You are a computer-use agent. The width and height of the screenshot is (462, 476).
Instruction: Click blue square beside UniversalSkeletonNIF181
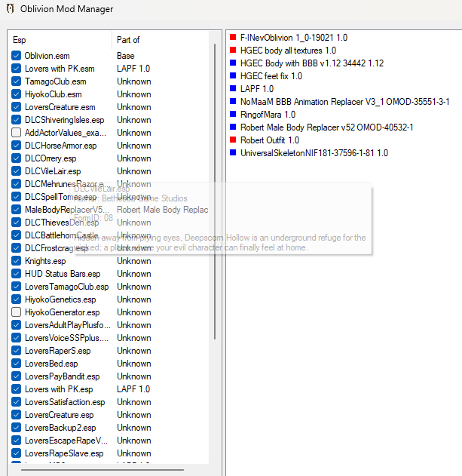[233, 152]
